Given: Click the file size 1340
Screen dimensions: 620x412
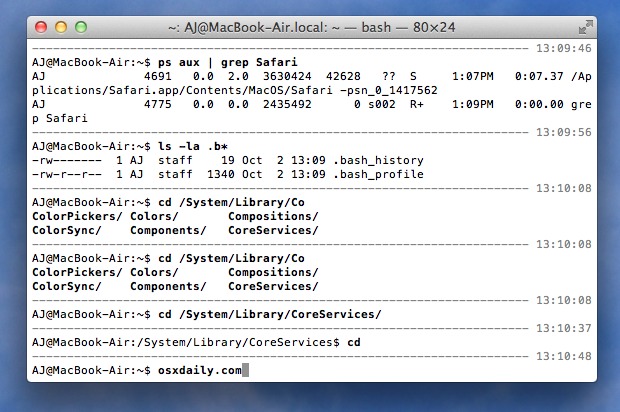Looking at the screenshot, I should [x=221, y=174].
